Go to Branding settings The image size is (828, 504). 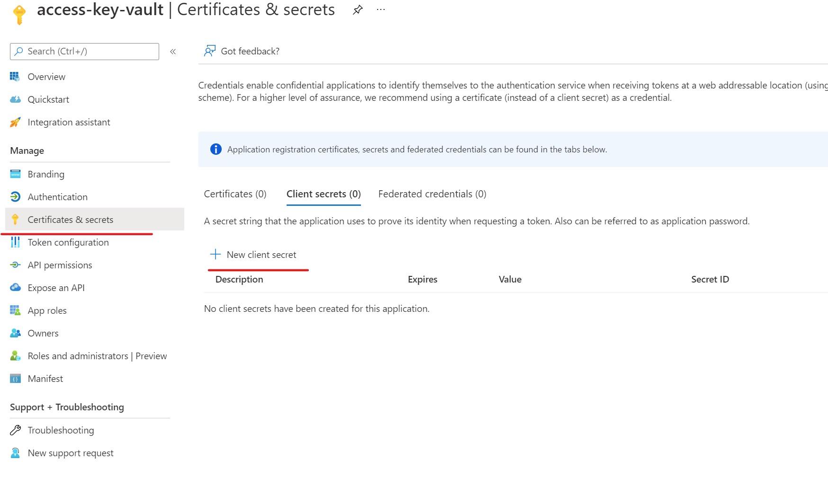46,174
